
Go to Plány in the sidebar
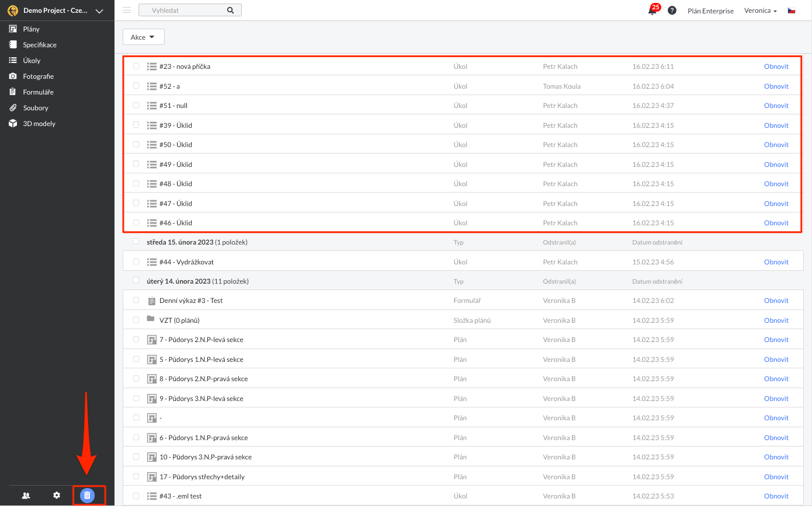coord(31,29)
